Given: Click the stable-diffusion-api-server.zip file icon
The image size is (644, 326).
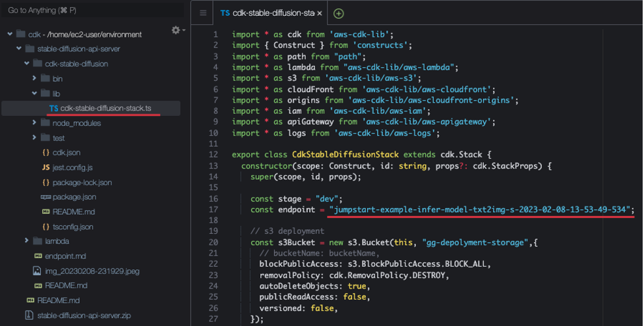Looking at the screenshot, I should [28, 315].
